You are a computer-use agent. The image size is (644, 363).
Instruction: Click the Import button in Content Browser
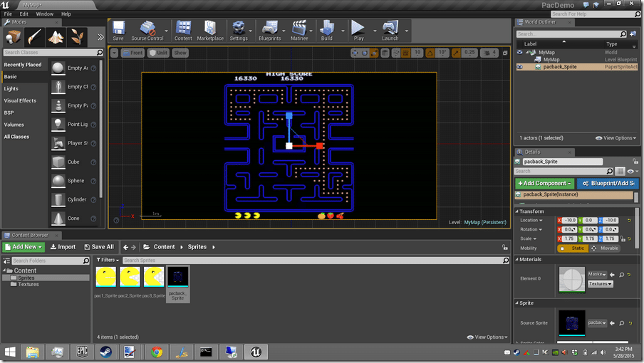pos(63,247)
